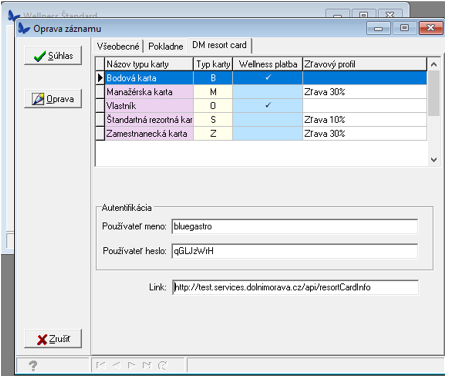This screenshot has width=451, height=379.
Task: Go to last record navigation icon
Action: point(147,365)
